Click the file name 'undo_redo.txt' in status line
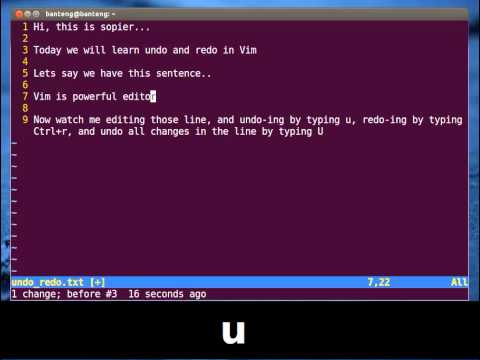The width and height of the screenshot is (480, 360). pos(47,282)
